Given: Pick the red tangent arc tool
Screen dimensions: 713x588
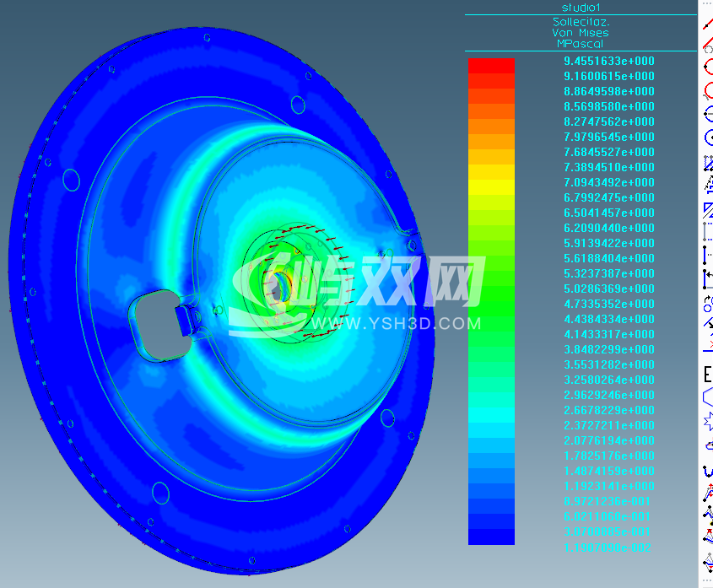Looking at the screenshot, I should (708, 90).
